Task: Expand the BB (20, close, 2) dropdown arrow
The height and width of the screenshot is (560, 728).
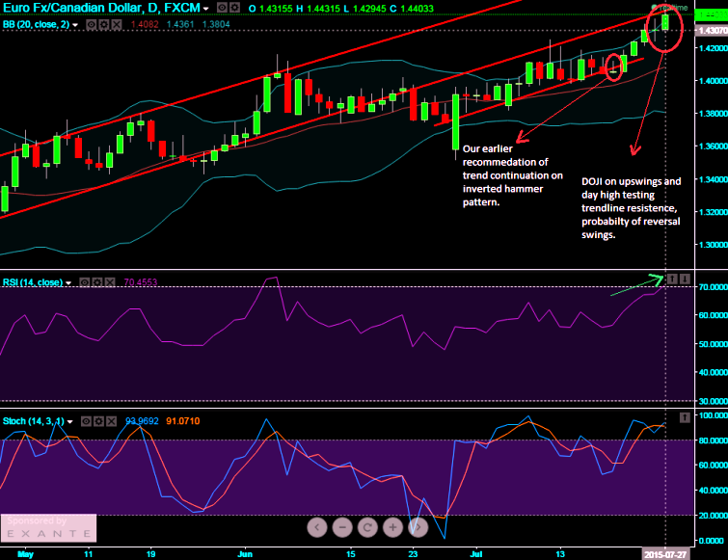Action: click(75, 25)
